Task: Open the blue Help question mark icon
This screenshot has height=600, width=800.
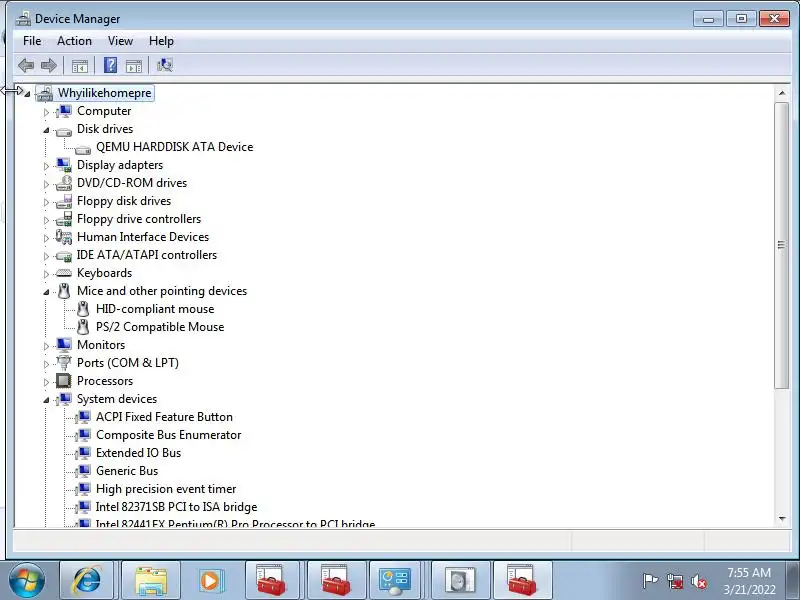Action: click(x=110, y=65)
